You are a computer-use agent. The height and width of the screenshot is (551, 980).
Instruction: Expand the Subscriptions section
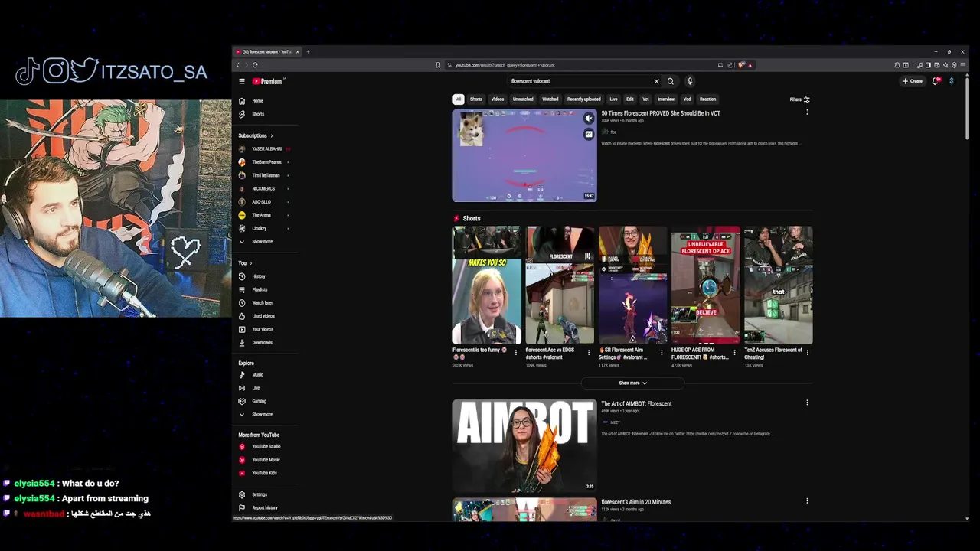click(x=255, y=135)
